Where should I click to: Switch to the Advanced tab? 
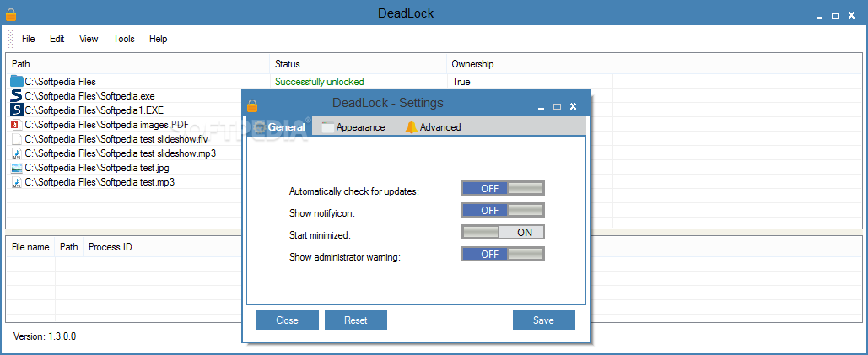click(434, 127)
